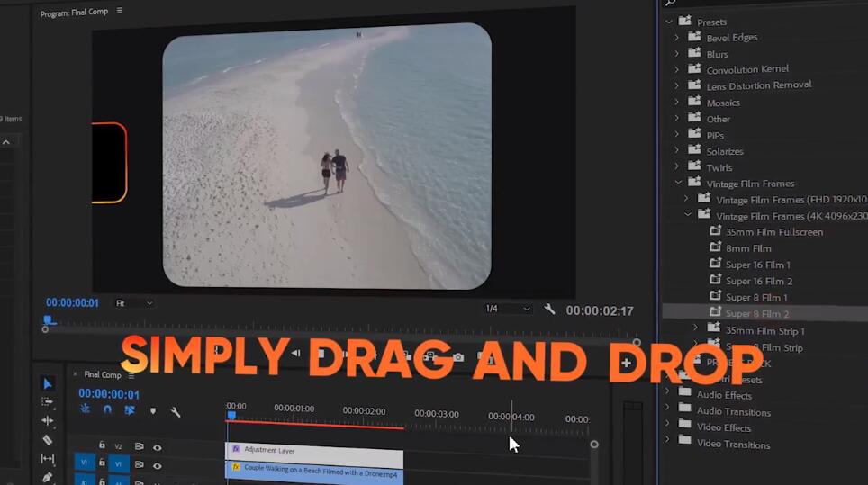The height and width of the screenshot is (485, 868).
Task: Select the Lens Distortion Removal folder
Action: click(758, 85)
